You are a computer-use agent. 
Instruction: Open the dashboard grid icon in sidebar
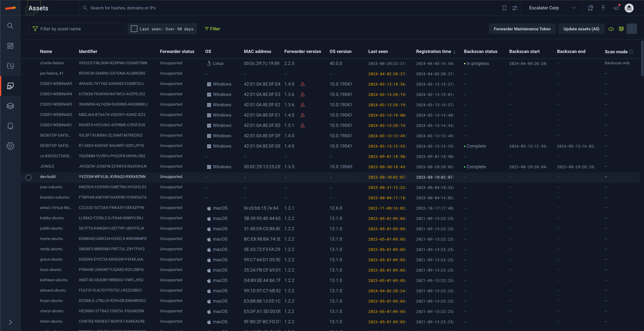click(x=10, y=46)
